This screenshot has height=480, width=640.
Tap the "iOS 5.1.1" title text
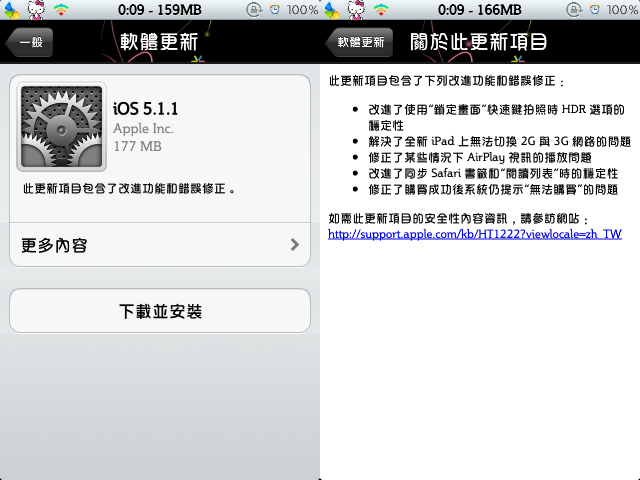[x=146, y=109]
